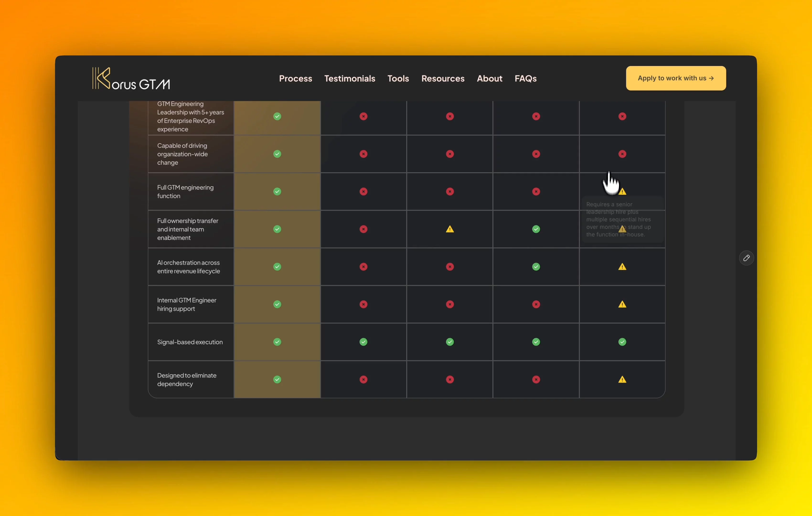
Task: Click warning triangle in Designed to eliminate dependency row
Action: point(622,380)
